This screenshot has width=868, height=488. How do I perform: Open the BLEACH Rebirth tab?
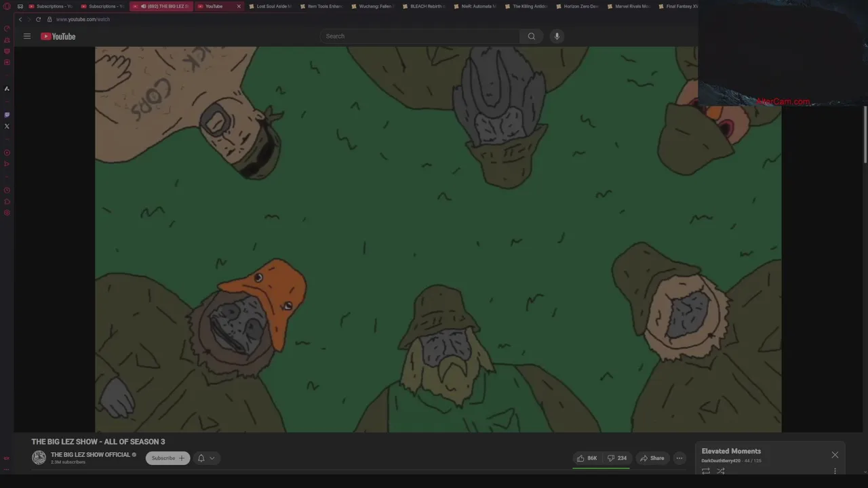point(423,6)
